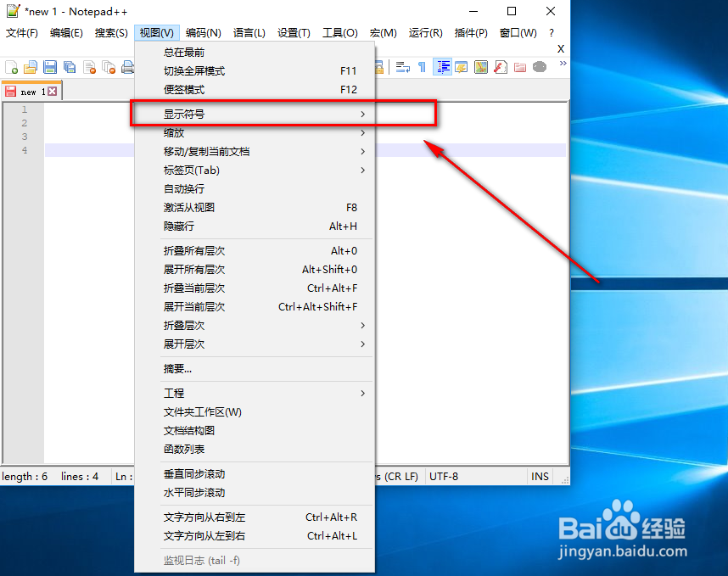Expand the 移动/复制当前文档 submenu
This screenshot has height=576, width=728.
255,151
